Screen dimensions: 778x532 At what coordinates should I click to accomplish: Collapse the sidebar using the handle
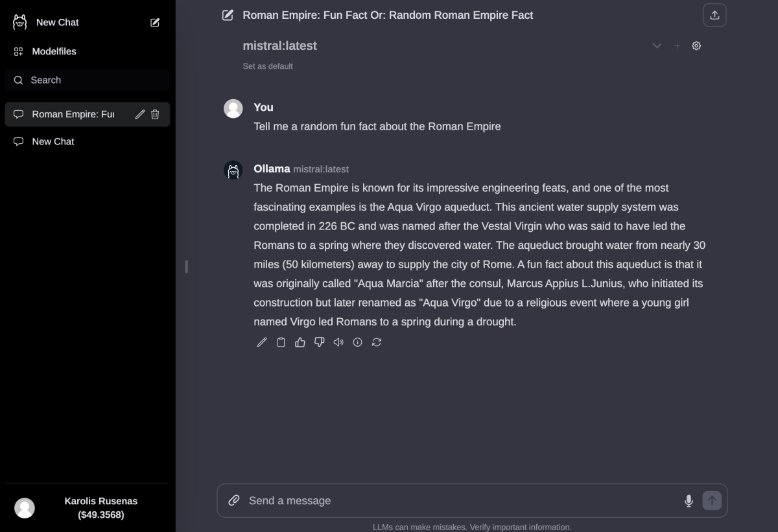click(x=186, y=266)
